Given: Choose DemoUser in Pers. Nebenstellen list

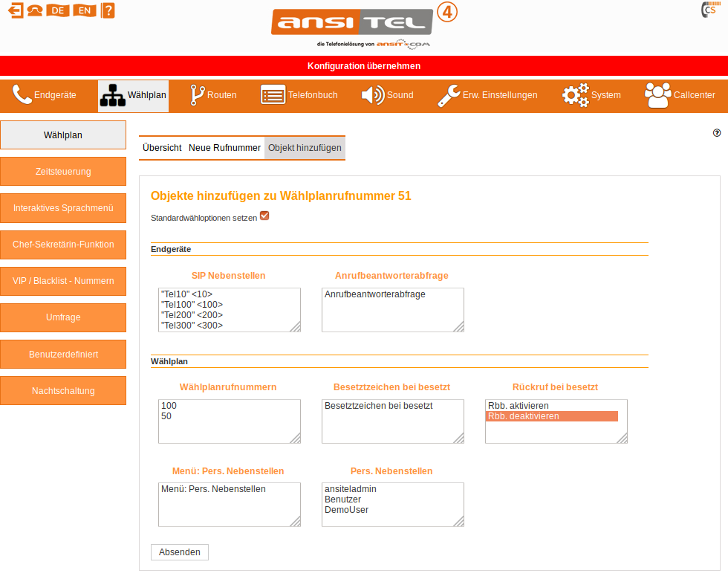Looking at the screenshot, I should point(346,510).
